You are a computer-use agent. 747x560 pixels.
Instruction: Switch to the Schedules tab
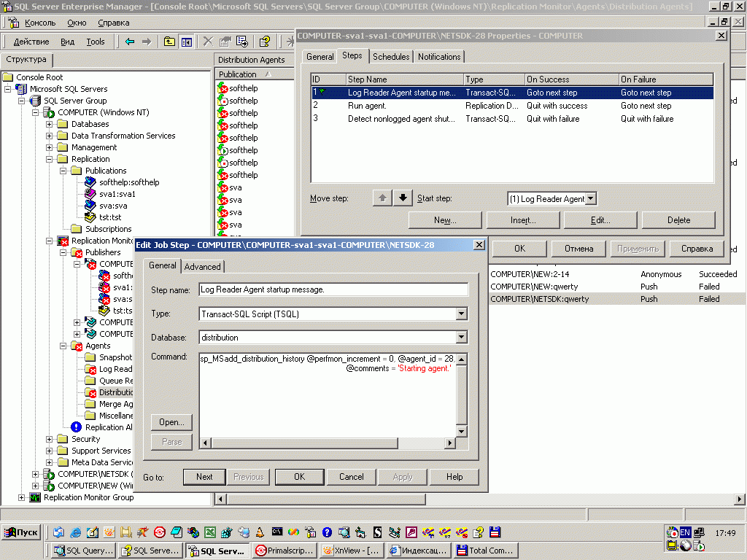coord(391,57)
